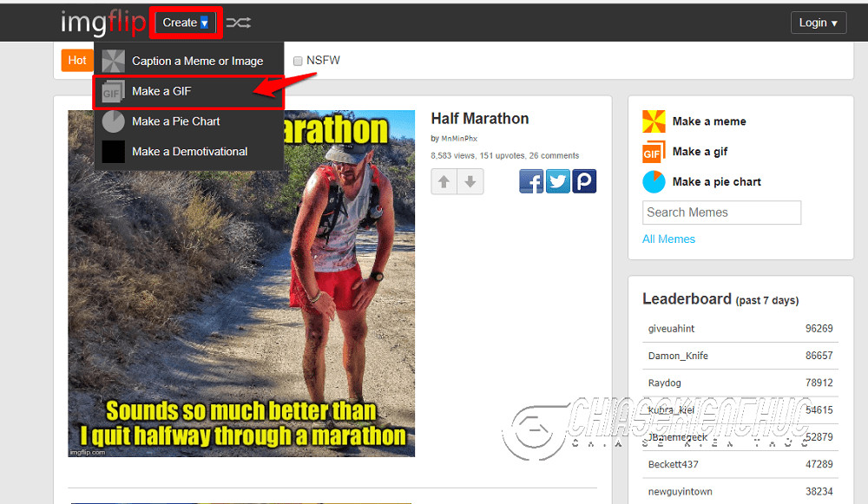Share on Pinterest icon
The width and height of the screenshot is (868, 504).
point(584,181)
